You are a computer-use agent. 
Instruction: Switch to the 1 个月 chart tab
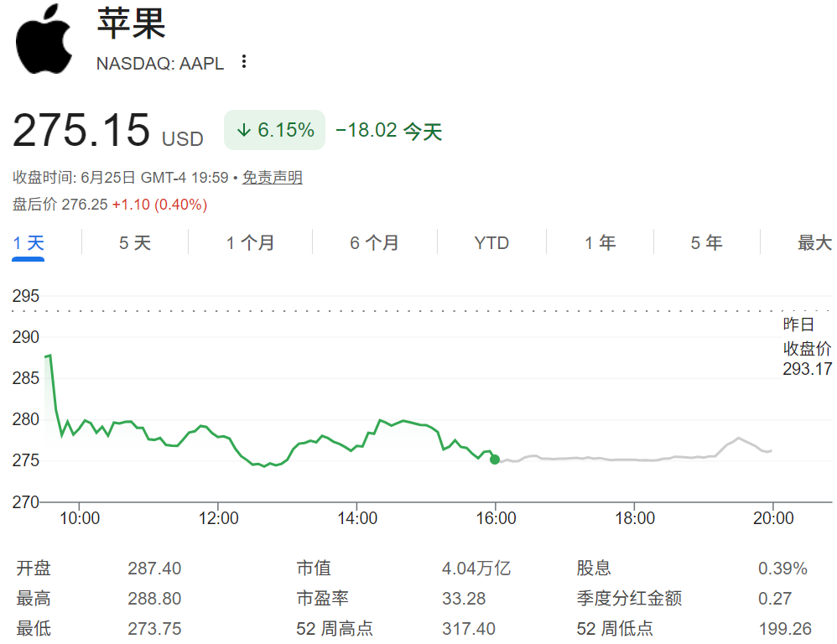click(x=251, y=243)
